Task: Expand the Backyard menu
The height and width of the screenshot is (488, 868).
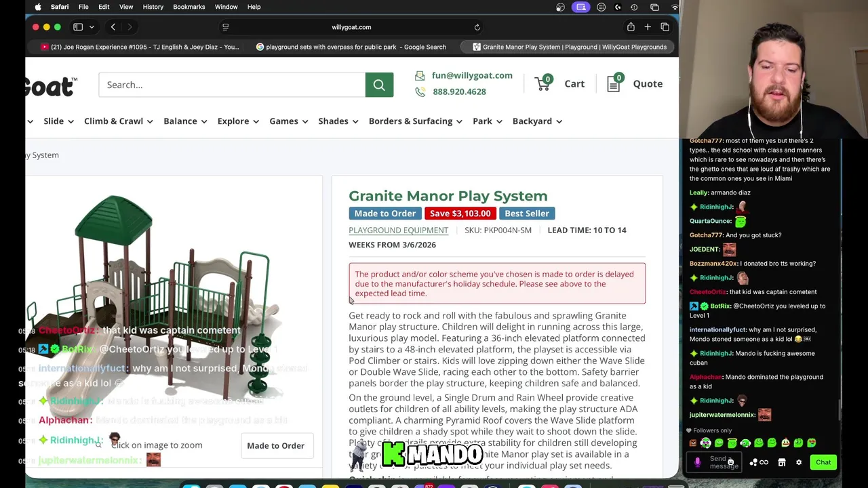Action: [538, 121]
